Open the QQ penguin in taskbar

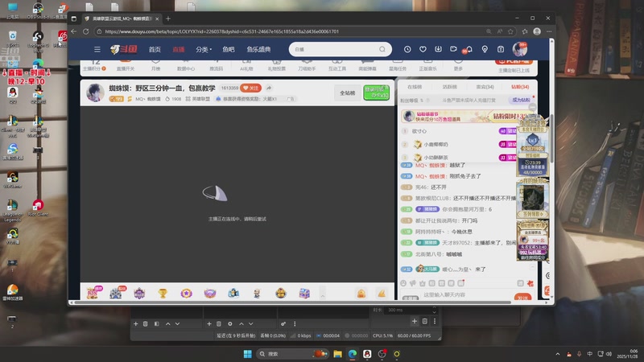point(367,354)
